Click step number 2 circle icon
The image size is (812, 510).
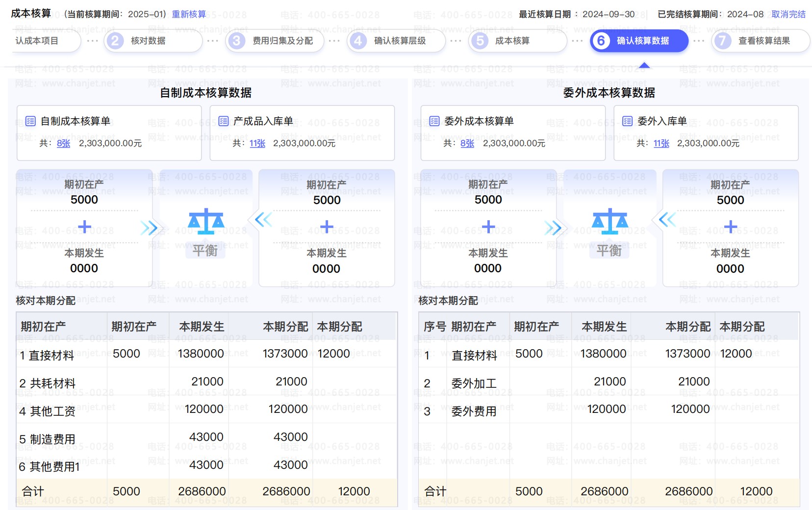coord(115,41)
